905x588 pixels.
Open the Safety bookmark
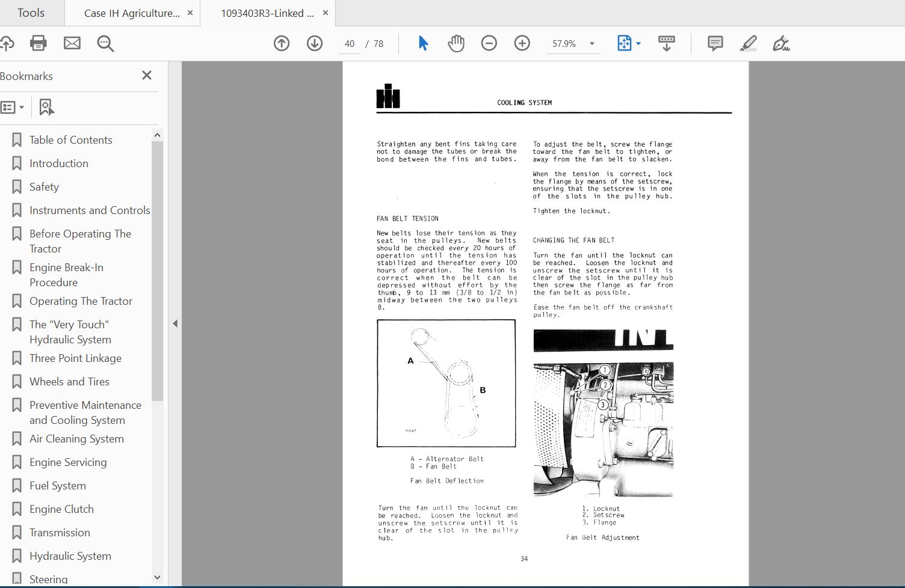[x=44, y=186]
